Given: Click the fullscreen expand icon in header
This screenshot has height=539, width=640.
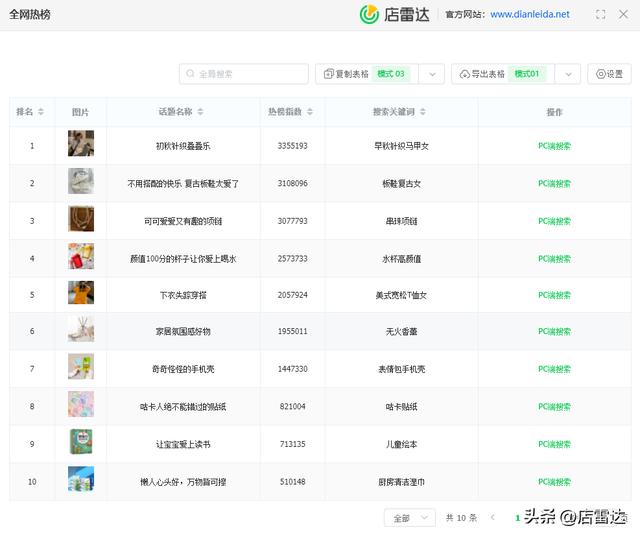Looking at the screenshot, I should (x=600, y=15).
